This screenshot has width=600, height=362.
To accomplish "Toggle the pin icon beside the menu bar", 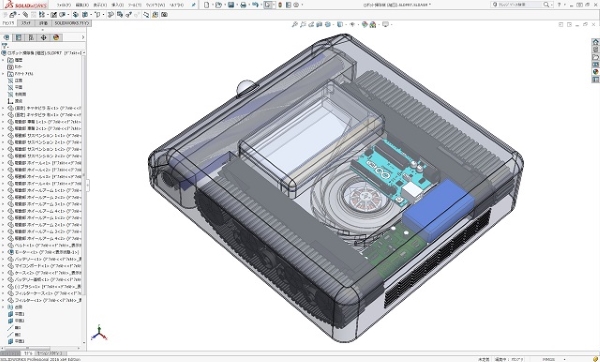I will click(194, 5).
